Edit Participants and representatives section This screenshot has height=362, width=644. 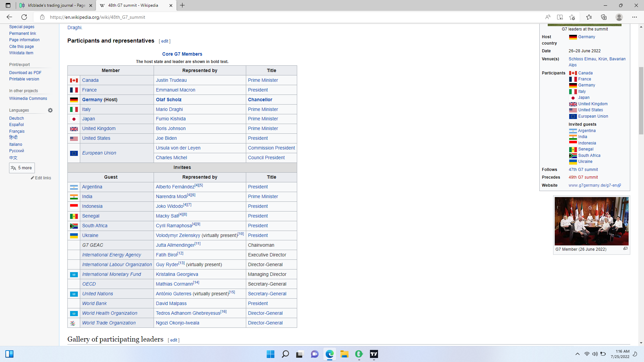coord(165,41)
